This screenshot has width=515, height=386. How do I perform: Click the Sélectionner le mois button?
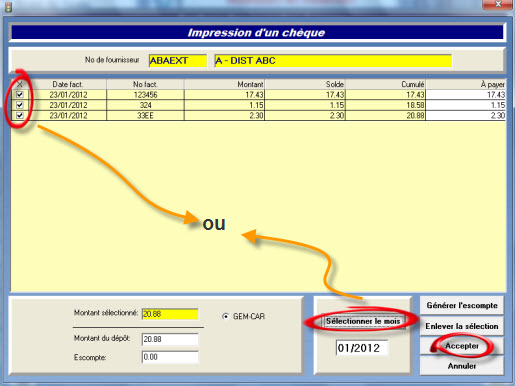363,321
